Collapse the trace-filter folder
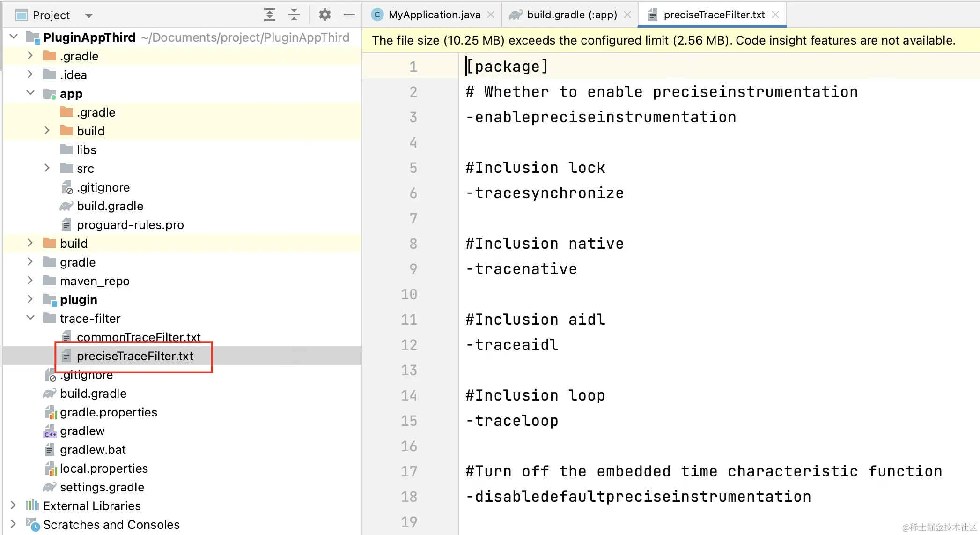980x535 pixels. click(x=30, y=318)
